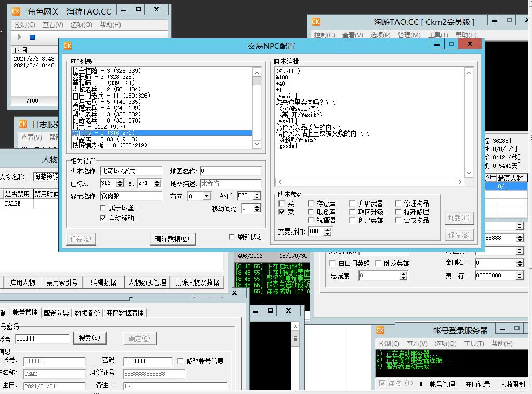Image resolution: width=532 pixels, height=394 pixels.
Task: Click the CK logo icon of 交易NPC配置 dialog
Action: tap(68, 46)
